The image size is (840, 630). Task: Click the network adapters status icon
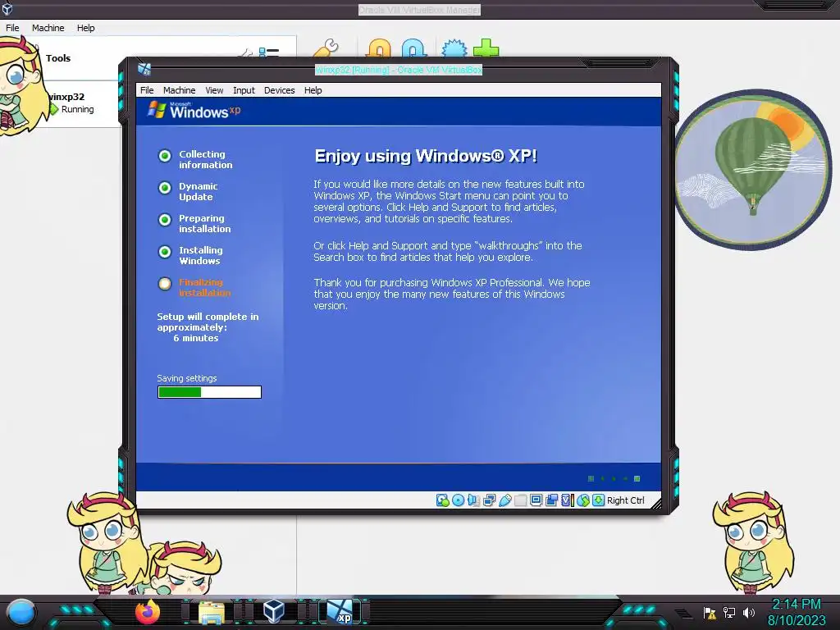pyautogui.click(x=489, y=500)
